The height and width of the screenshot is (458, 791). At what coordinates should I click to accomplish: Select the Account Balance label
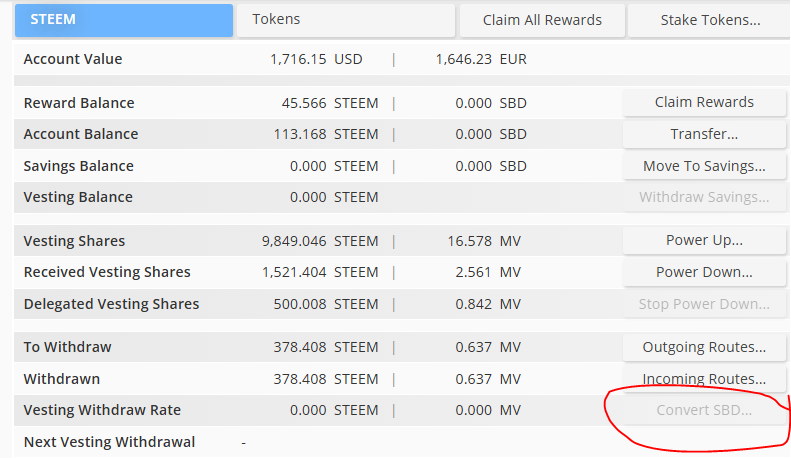tap(81, 134)
